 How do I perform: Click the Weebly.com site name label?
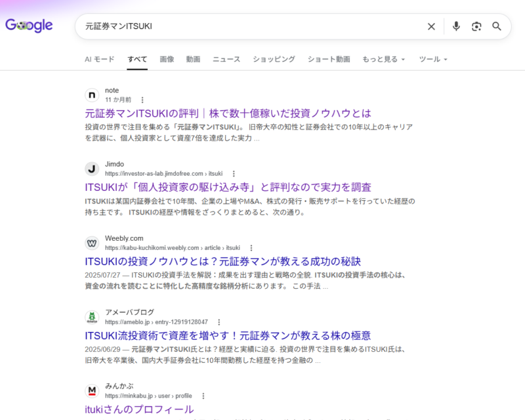pos(124,238)
